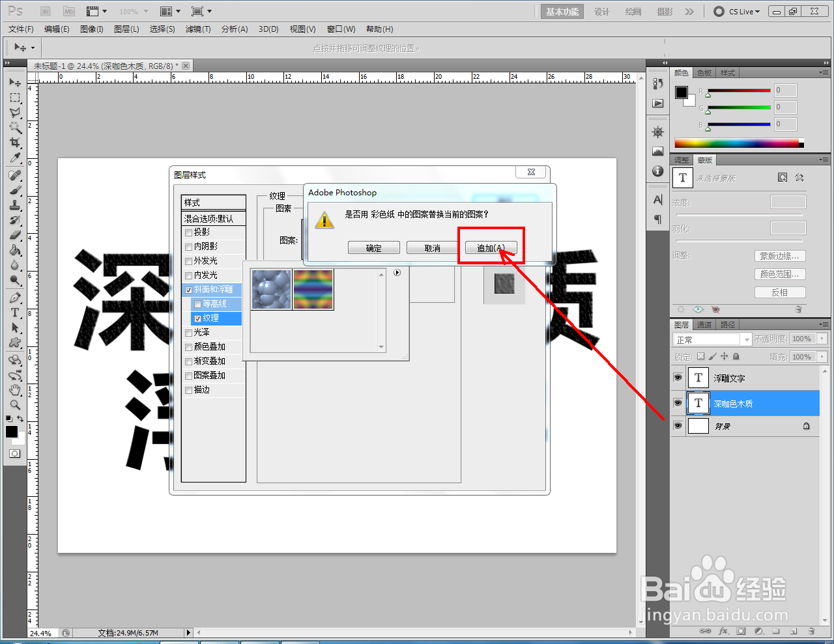Uncheck the 纹理 checkbox
Screen dimensions: 834x644
tap(198, 318)
